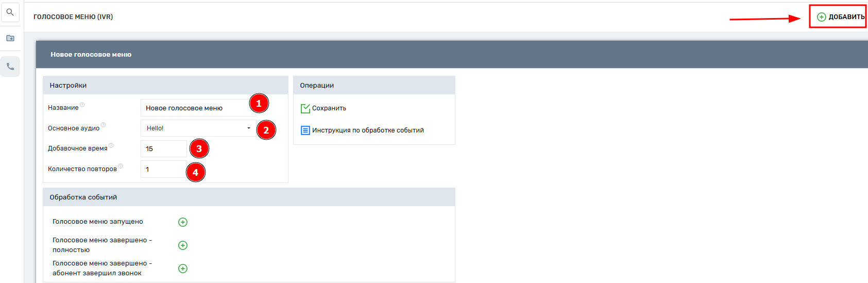
Task: Add handler for 'Голосовое меню запущено' event
Action: tap(182, 222)
